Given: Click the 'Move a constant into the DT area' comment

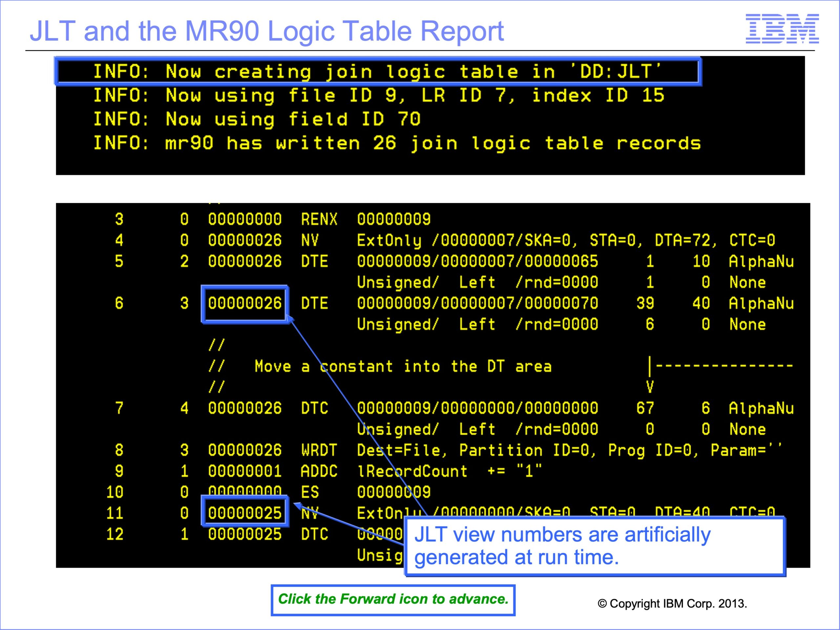Looking at the screenshot, I should (x=403, y=367).
